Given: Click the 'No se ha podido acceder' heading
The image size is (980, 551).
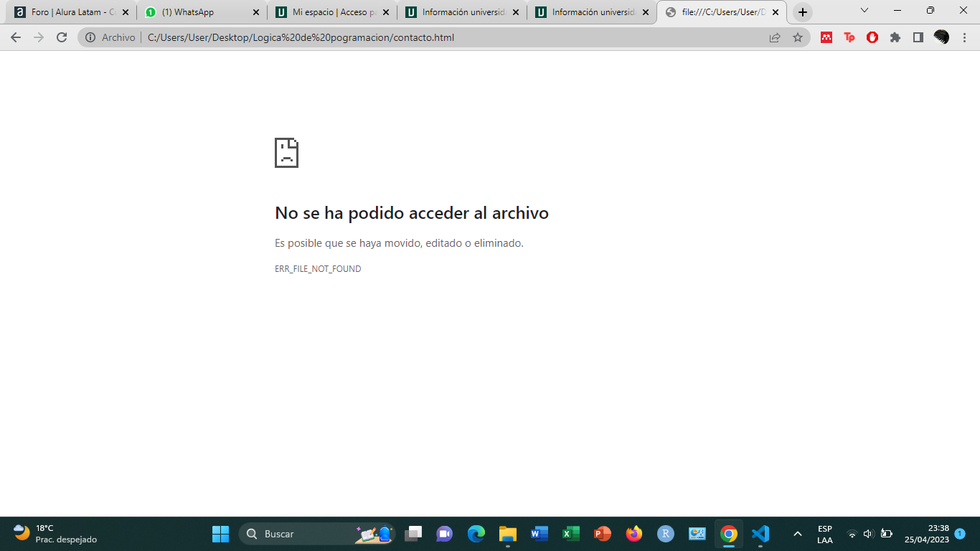Looking at the screenshot, I should click(x=412, y=213).
